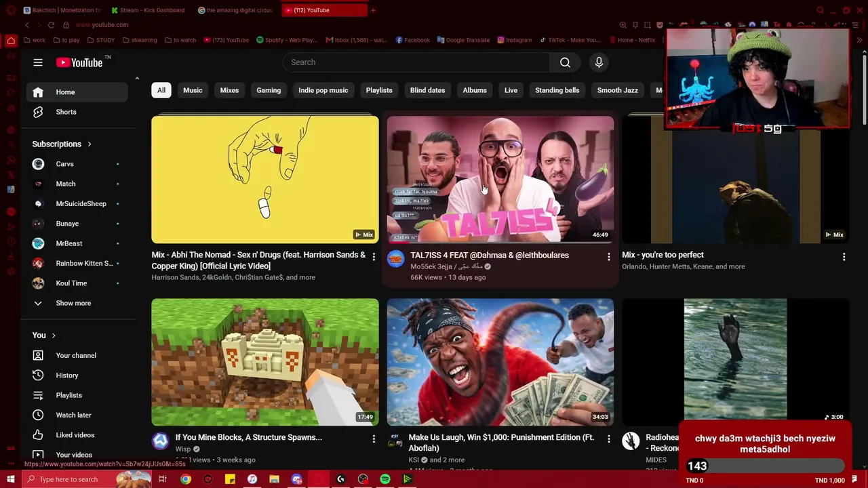Go back in the browser
This screenshot has height=488, width=868.
click(27, 25)
